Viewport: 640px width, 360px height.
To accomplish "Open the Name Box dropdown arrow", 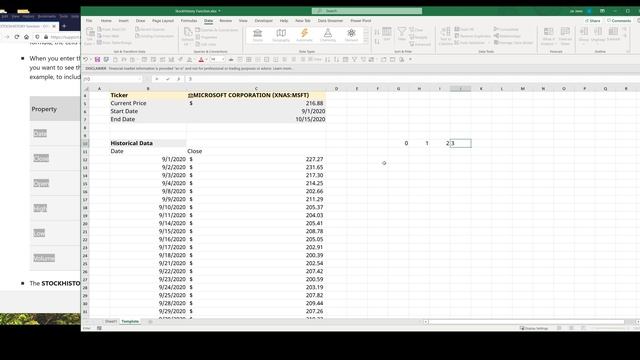I will 140,79.
